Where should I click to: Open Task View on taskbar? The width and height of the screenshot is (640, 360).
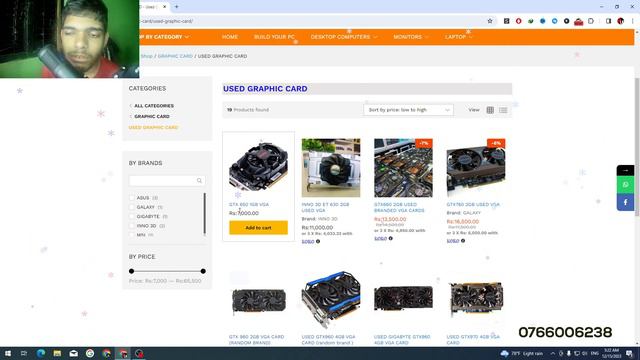[24, 353]
